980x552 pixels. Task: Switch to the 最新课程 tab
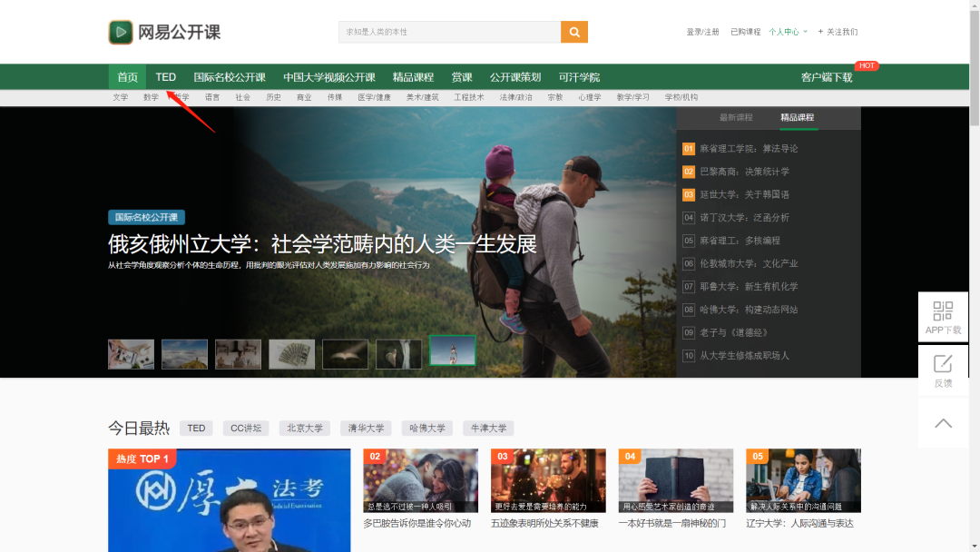pos(736,117)
